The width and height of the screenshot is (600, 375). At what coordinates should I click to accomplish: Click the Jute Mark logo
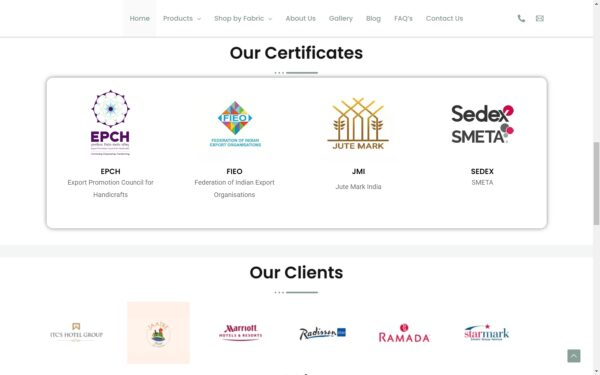click(x=358, y=124)
